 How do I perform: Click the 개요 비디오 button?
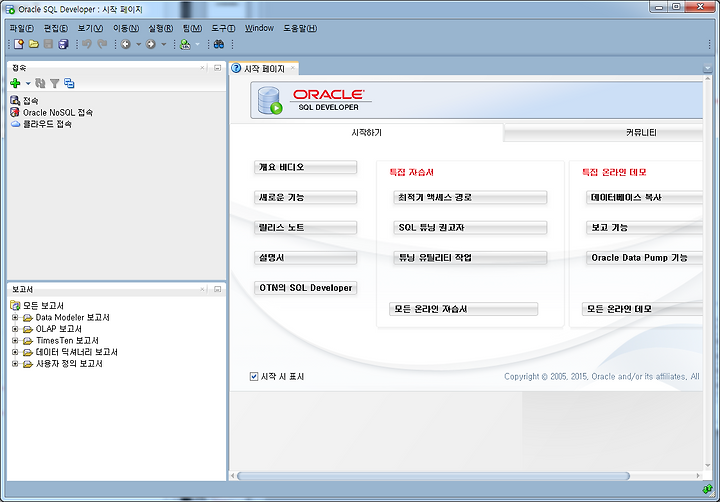click(305, 167)
